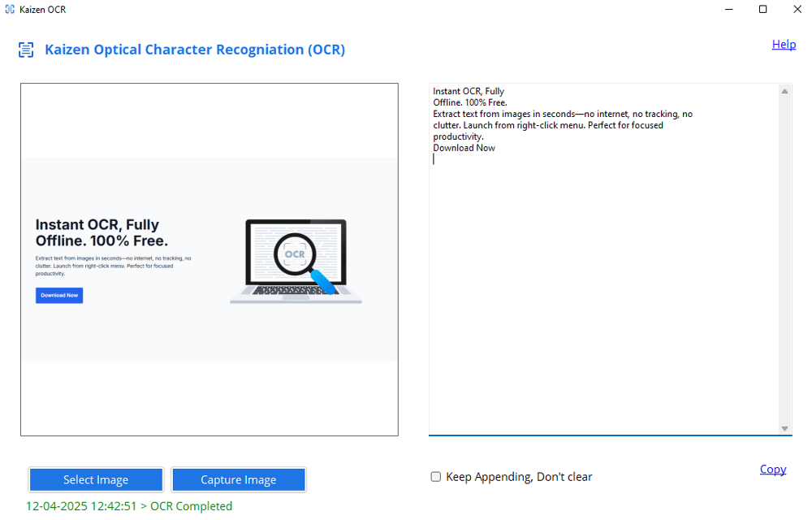This screenshot has width=812, height=520.
Task: Click the up arrow of the output scrollbar
Action: tap(784, 91)
